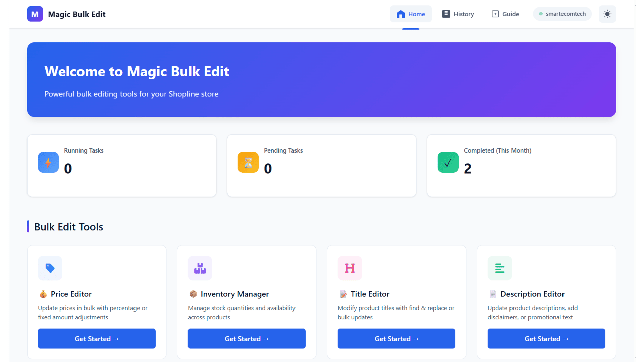Open the Guide section

click(505, 14)
